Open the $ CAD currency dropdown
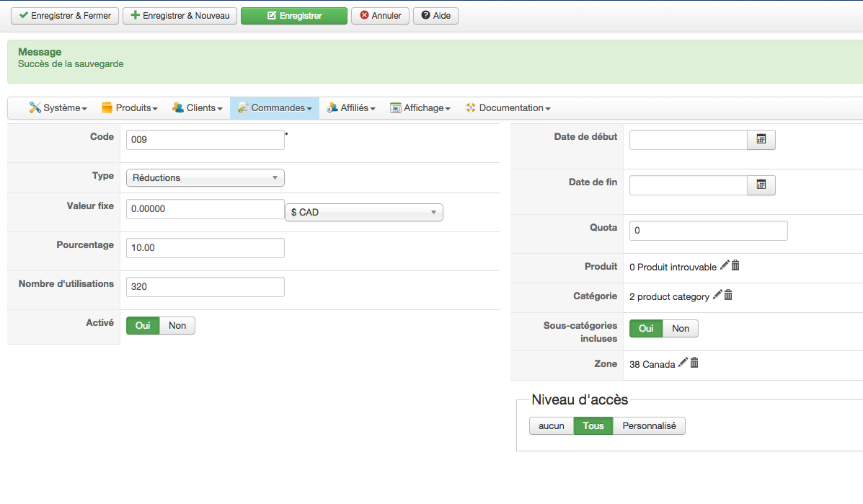The height and width of the screenshot is (504, 863). 364,213
